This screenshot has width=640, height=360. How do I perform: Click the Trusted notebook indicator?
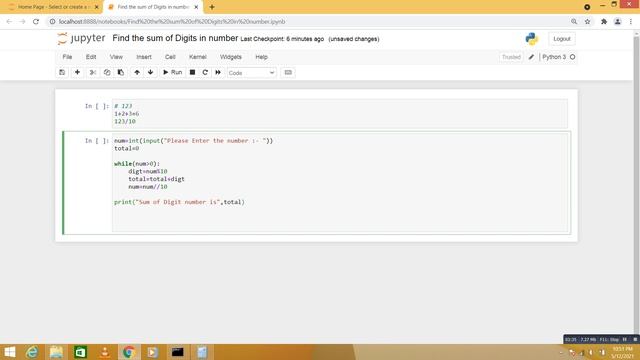click(511, 57)
